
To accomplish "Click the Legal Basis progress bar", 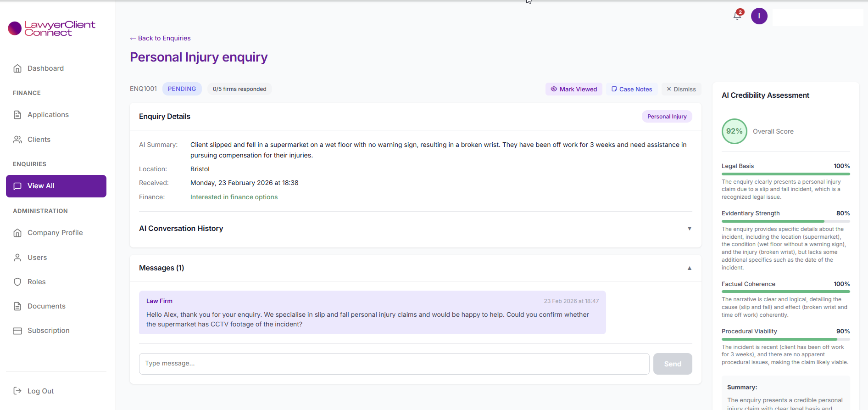I will (785, 174).
